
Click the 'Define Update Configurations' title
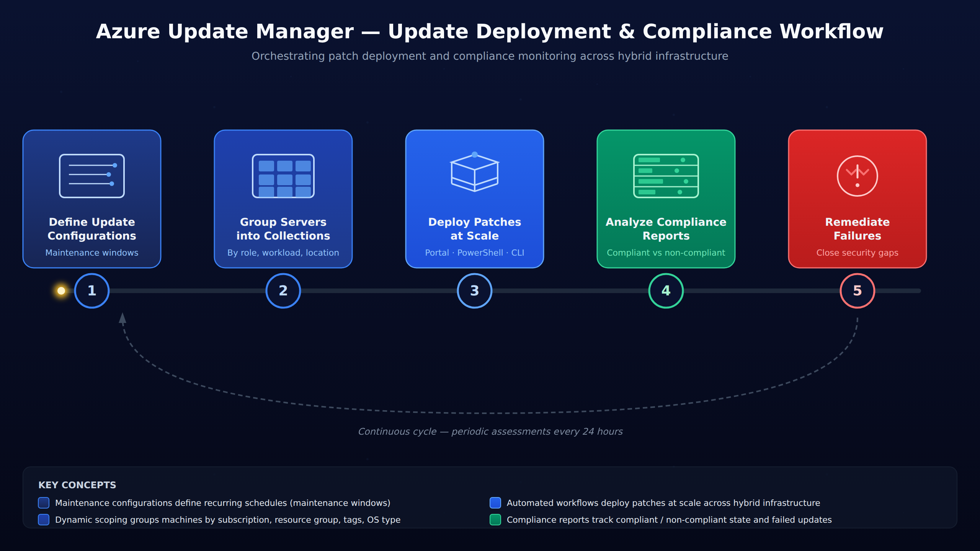[92, 229]
